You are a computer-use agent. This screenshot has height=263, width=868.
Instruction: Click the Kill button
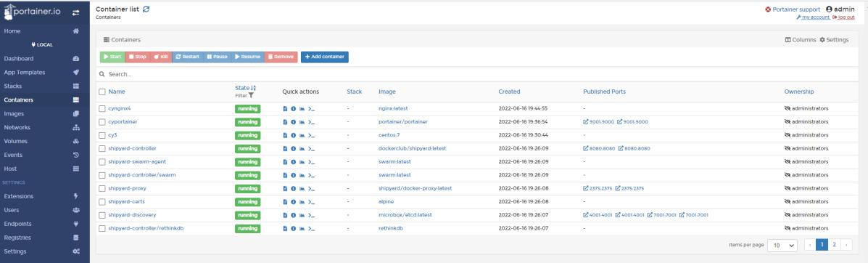160,57
